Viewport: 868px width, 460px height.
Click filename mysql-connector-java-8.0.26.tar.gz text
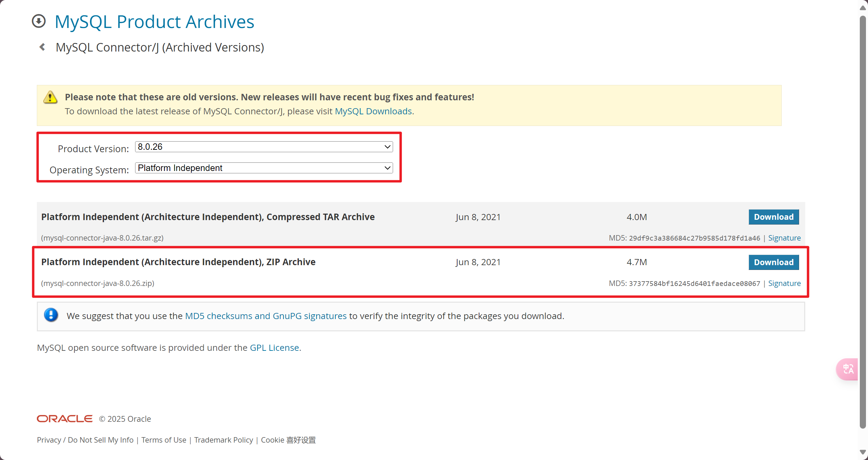[102, 238]
